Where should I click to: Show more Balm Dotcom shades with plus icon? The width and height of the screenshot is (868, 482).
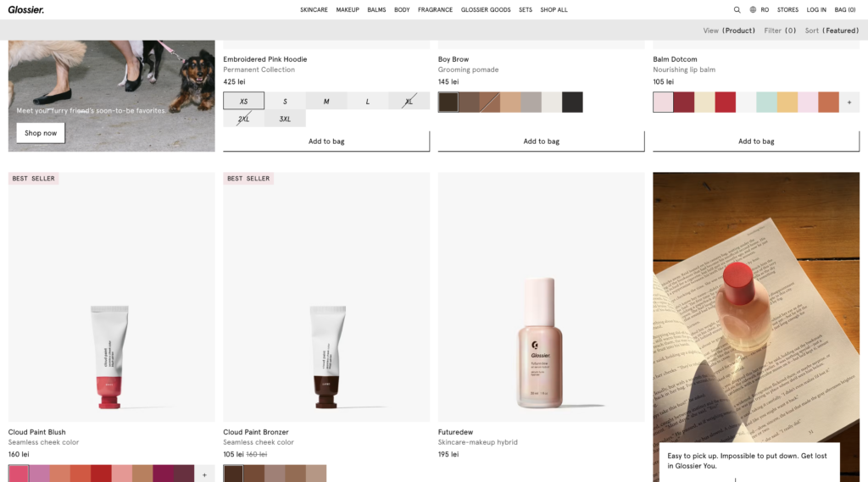[849, 102]
